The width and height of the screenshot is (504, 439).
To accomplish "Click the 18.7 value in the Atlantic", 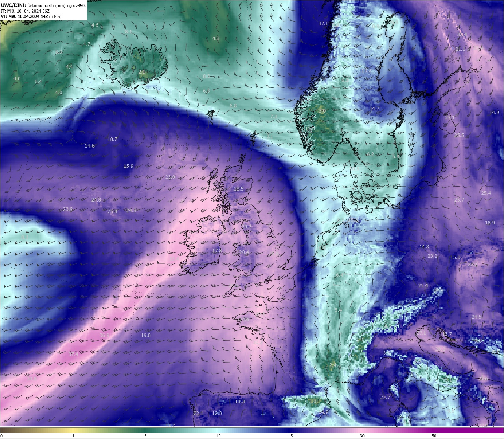I will 113,139.
